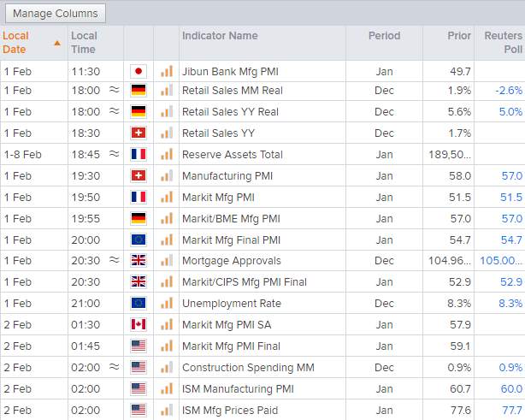Open the Markit Mfg Final PMI indicator
This screenshot has height=420, width=525.
[231, 240]
